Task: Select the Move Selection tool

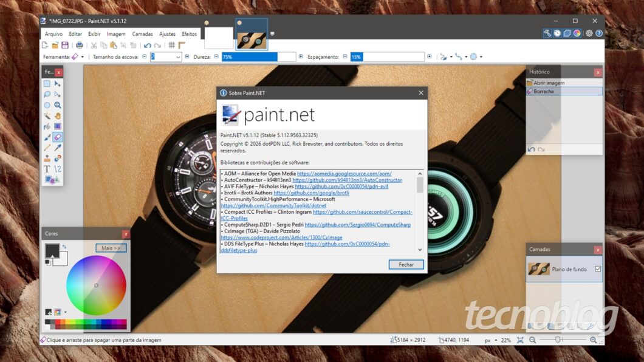Action: click(x=58, y=94)
